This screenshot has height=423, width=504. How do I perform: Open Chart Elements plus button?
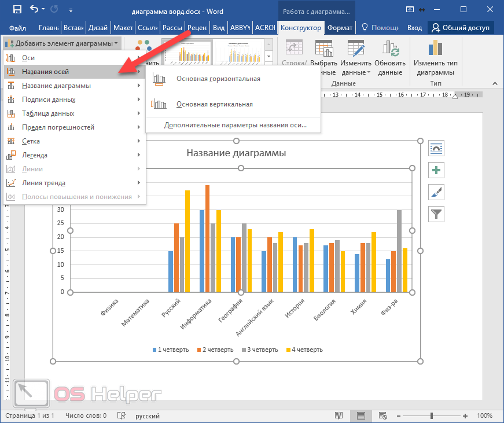[436, 170]
